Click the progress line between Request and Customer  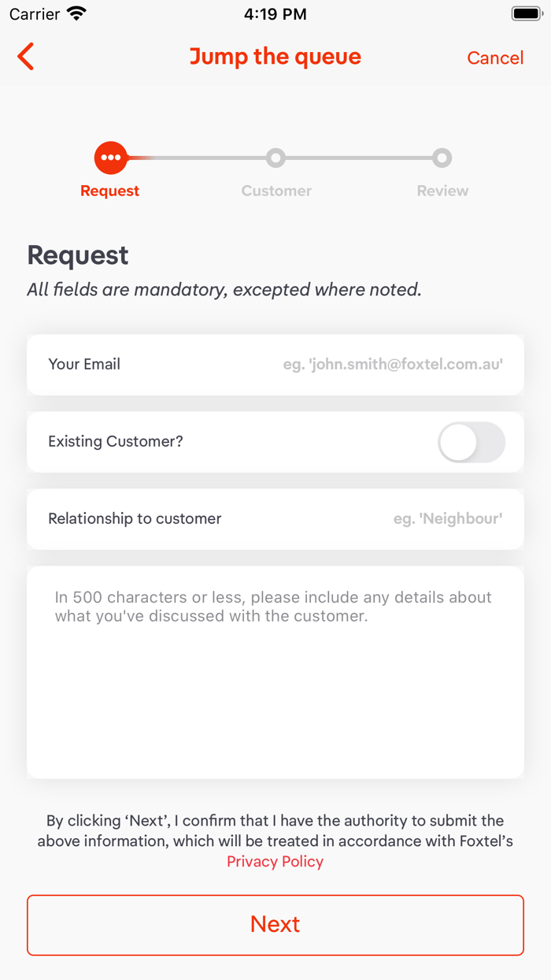197,158
